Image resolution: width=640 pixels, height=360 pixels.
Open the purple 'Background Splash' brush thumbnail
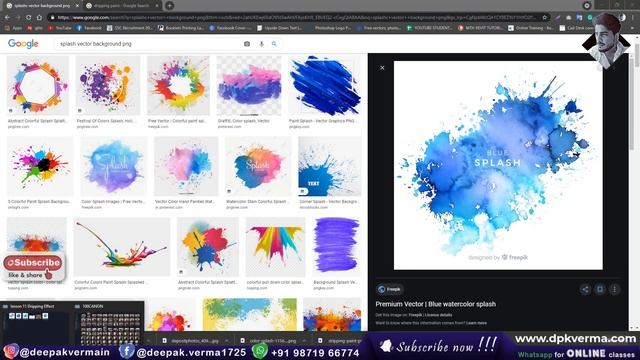pyautogui.click(x=336, y=247)
